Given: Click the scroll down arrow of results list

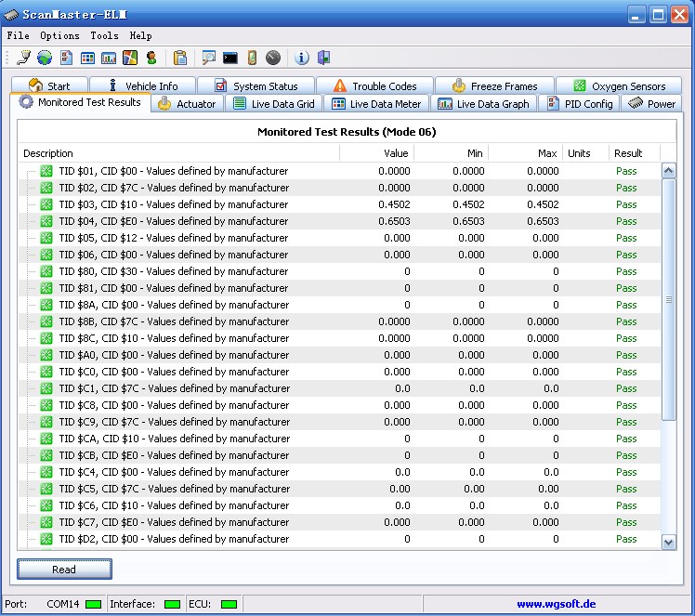Looking at the screenshot, I should click(x=668, y=542).
